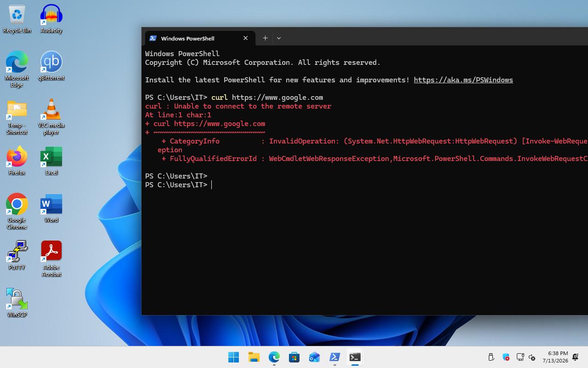Open Microsoft Edge from the taskbar
The height and width of the screenshot is (368, 588).
[274, 357]
